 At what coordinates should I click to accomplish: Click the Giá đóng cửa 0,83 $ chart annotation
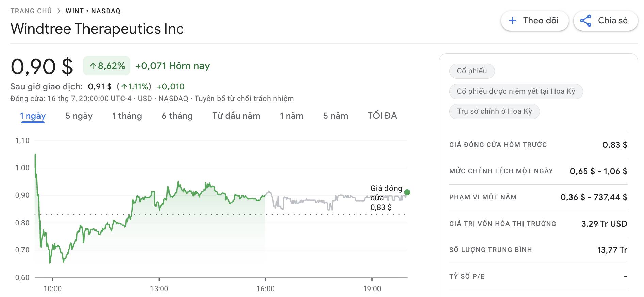[386, 198]
